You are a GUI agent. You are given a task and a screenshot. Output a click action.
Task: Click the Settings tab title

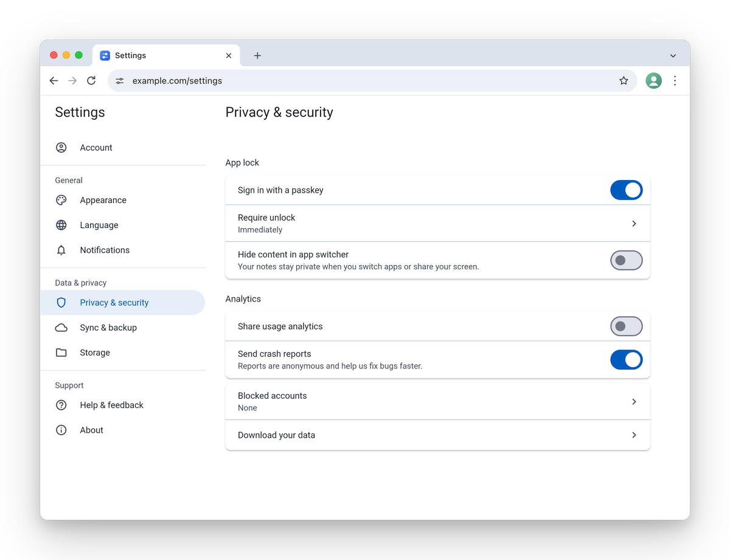pyautogui.click(x=131, y=55)
